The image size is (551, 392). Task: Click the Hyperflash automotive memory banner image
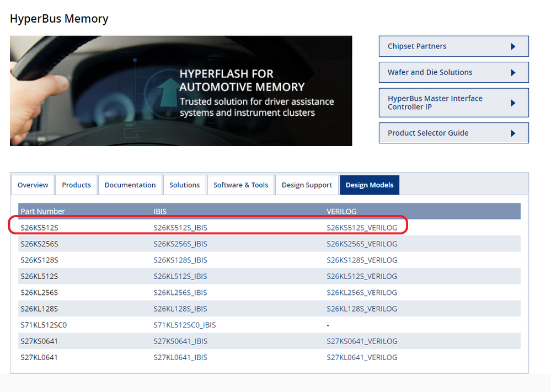[x=181, y=90]
